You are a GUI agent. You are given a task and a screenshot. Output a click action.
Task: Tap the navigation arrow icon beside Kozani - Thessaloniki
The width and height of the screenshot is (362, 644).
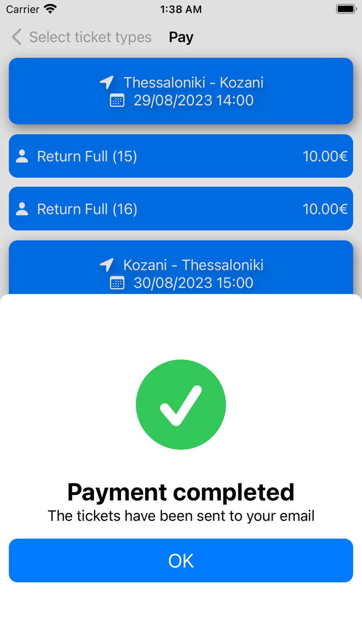[107, 264]
